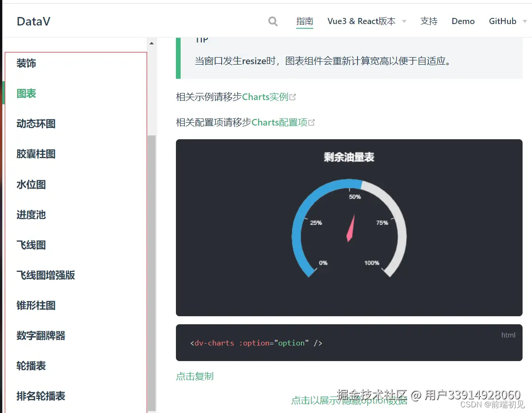
Task: Follow the Charts配置项 link
Action: pos(279,122)
